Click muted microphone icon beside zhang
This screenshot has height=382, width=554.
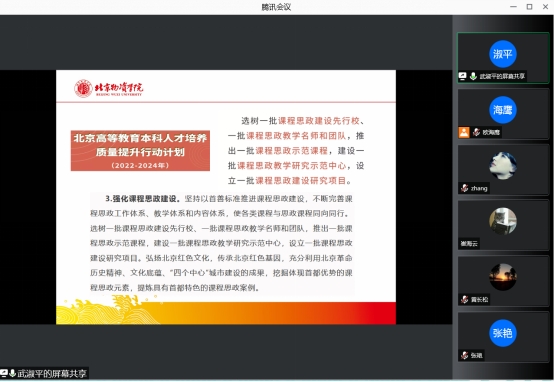point(465,188)
